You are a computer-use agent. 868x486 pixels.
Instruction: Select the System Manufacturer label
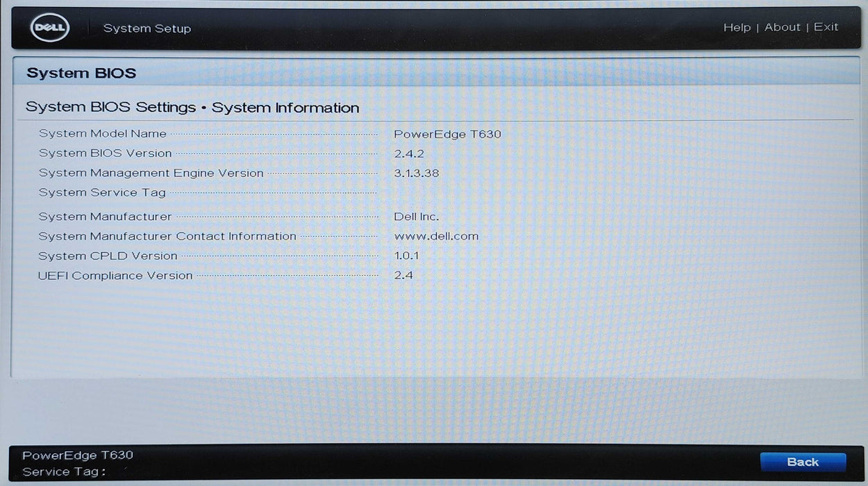point(105,217)
